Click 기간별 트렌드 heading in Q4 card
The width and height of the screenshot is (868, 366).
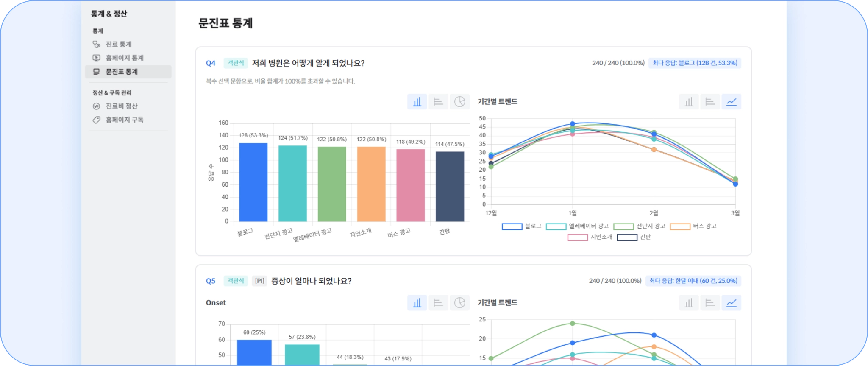coord(497,102)
